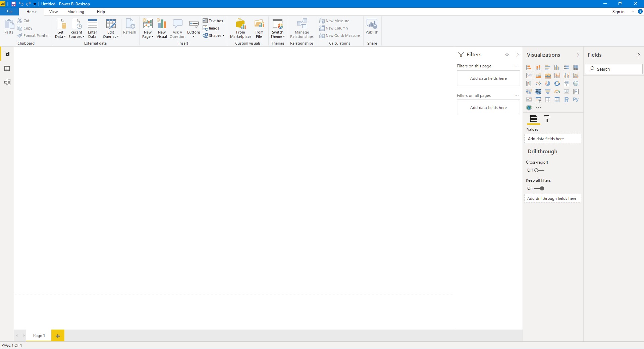644x349 pixels.
Task: Open the Switch Theme dropdown
Action: click(278, 28)
